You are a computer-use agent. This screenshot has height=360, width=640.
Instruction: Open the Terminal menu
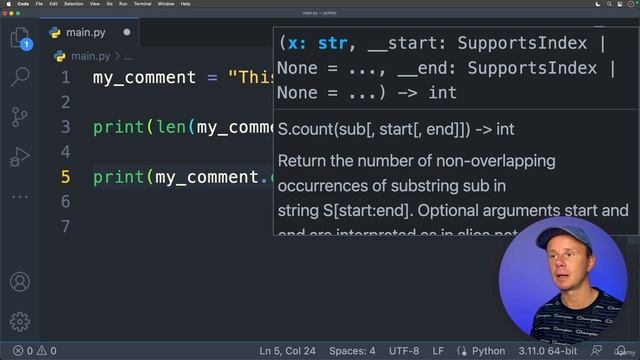(x=142, y=4)
